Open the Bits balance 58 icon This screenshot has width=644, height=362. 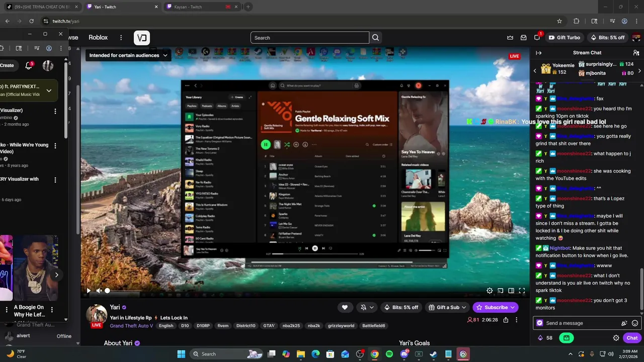click(545, 338)
